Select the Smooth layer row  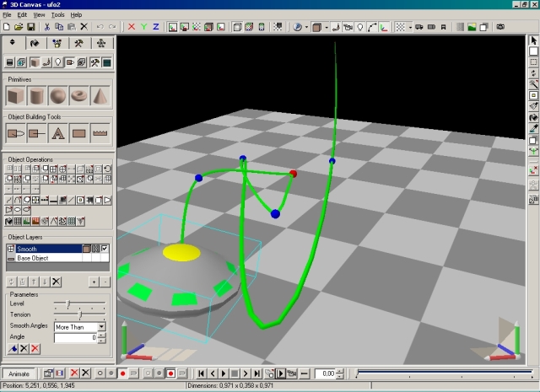[x=57, y=249]
